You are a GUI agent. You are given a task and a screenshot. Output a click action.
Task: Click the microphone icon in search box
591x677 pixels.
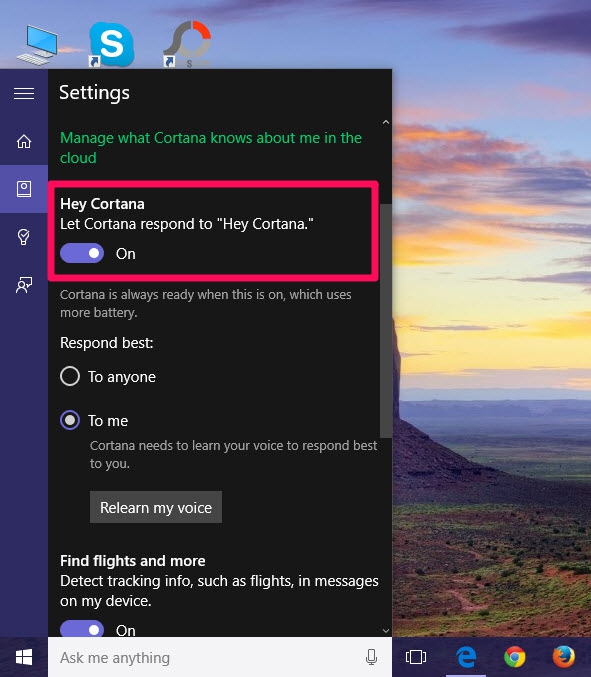371,657
